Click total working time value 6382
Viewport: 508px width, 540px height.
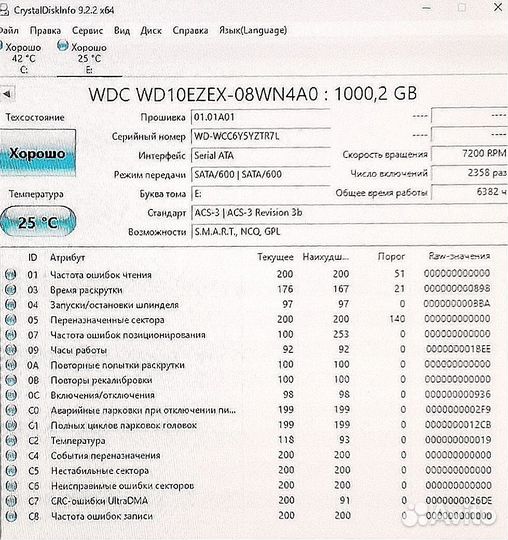(470, 192)
